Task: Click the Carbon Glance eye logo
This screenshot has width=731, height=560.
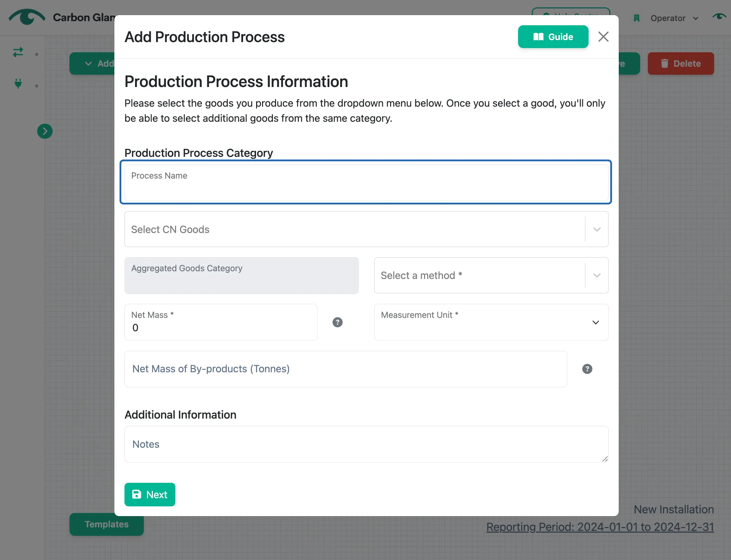Action: pos(27,17)
